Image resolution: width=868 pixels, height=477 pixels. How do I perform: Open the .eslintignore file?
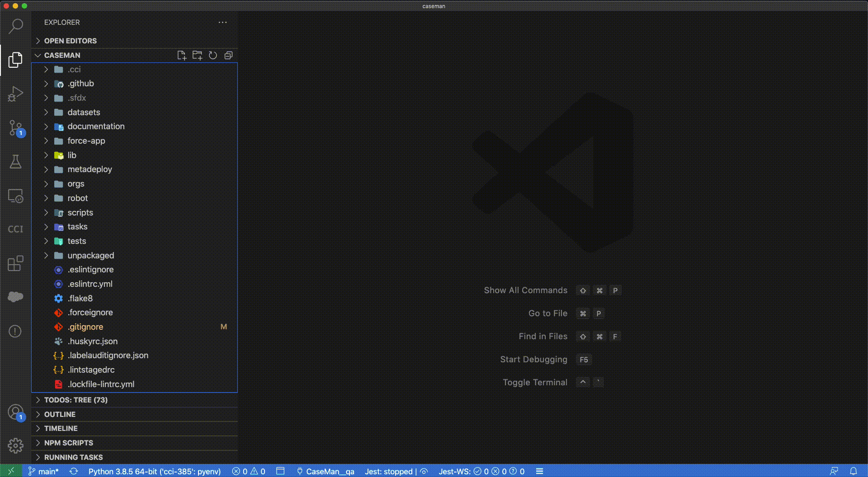point(135,270)
